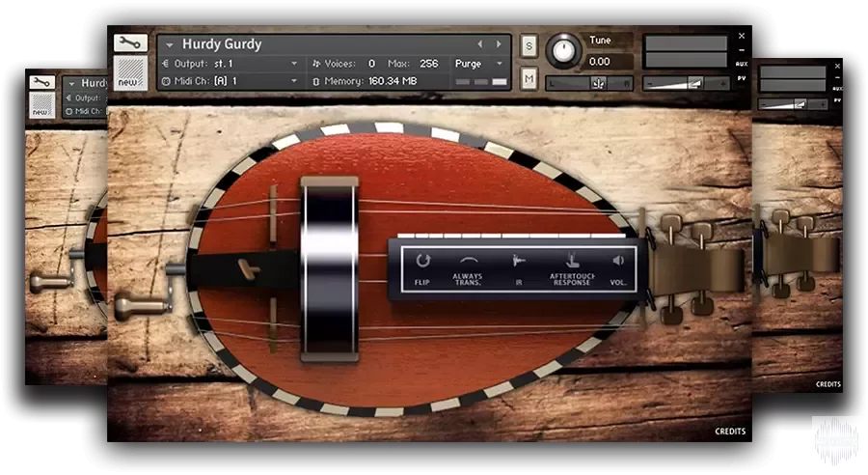Click the 'new' instrument thumbnail in front window
Image resolution: width=868 pixels, height=475 pixels.
(130, 72)
